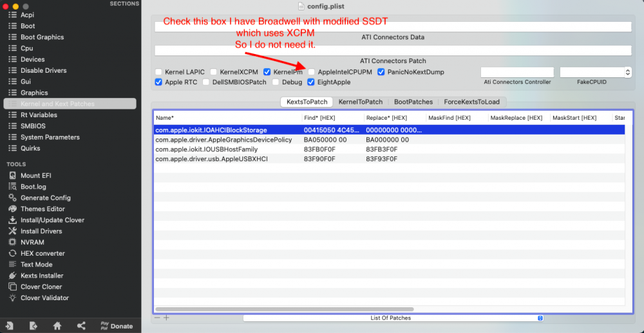Open the FakeCPUID combo box arrows
Viewport: 644px width, 333px height.
click(627, 72)
